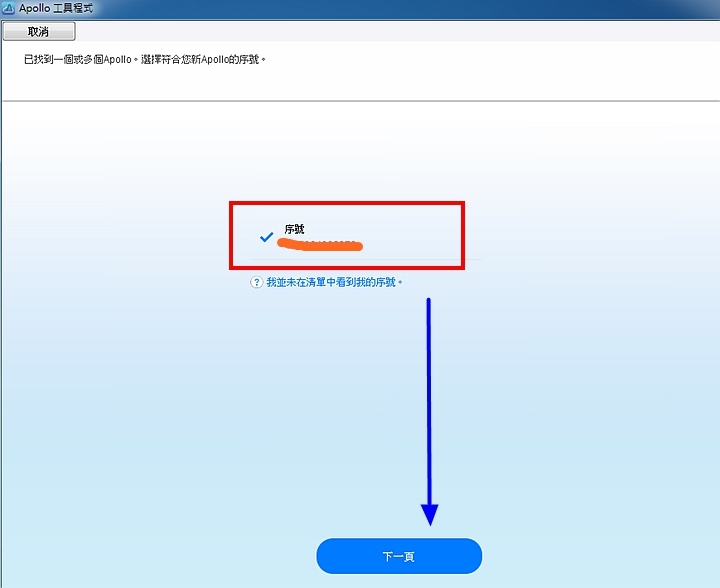720x588 pixels.
Task: Click the question mark help icon
Action: pyautogui.click(x=256, y=282)
